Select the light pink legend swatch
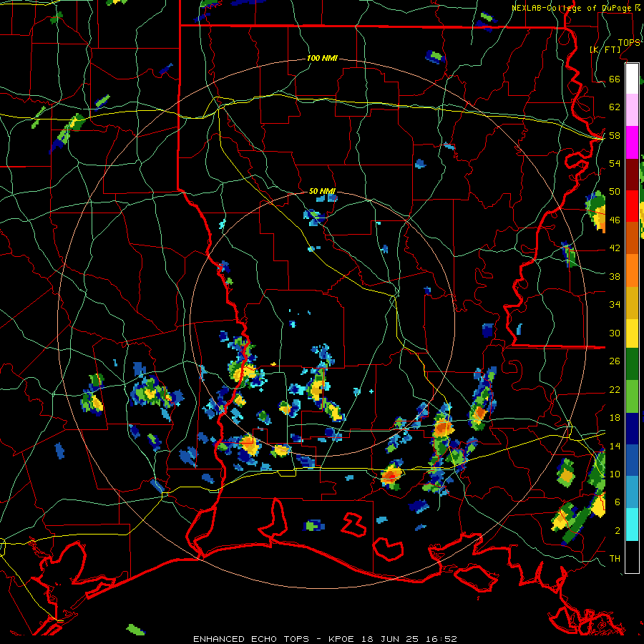The image size is (644, 644). pyautogui.click(x=632, y=109)
